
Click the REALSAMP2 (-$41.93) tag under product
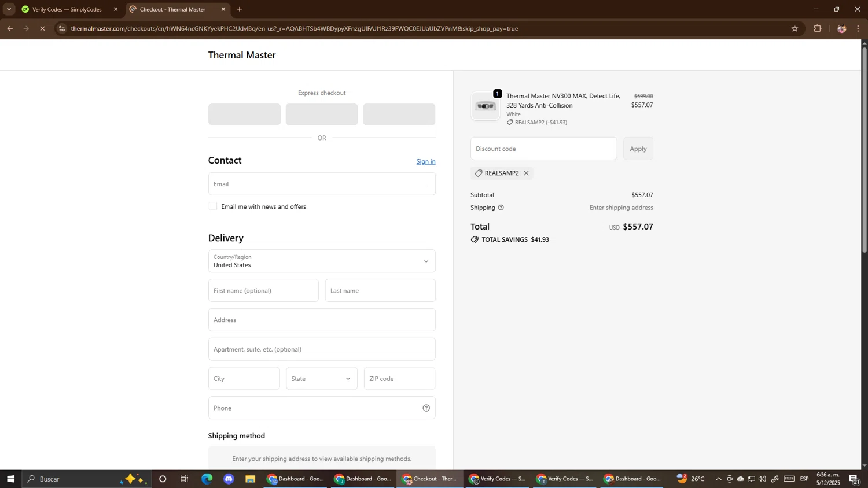point(536,123)
